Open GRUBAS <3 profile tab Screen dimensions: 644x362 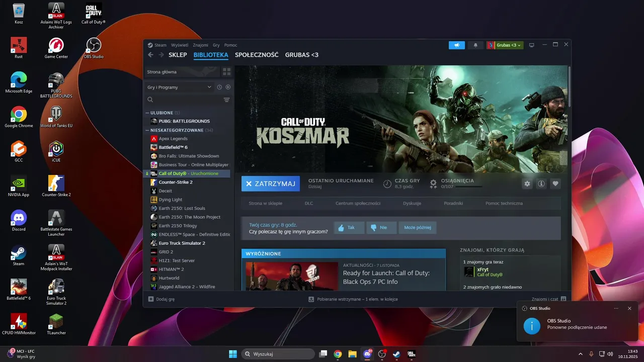(x=302, y=55)
